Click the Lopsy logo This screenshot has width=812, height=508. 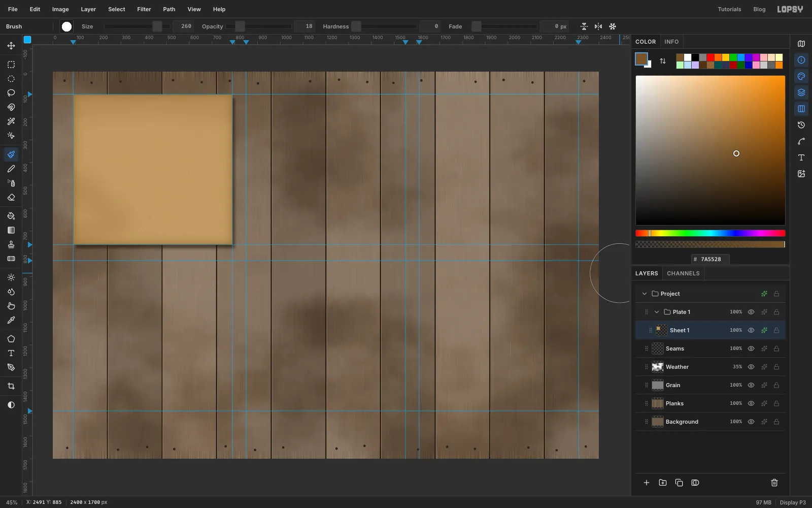790,9
